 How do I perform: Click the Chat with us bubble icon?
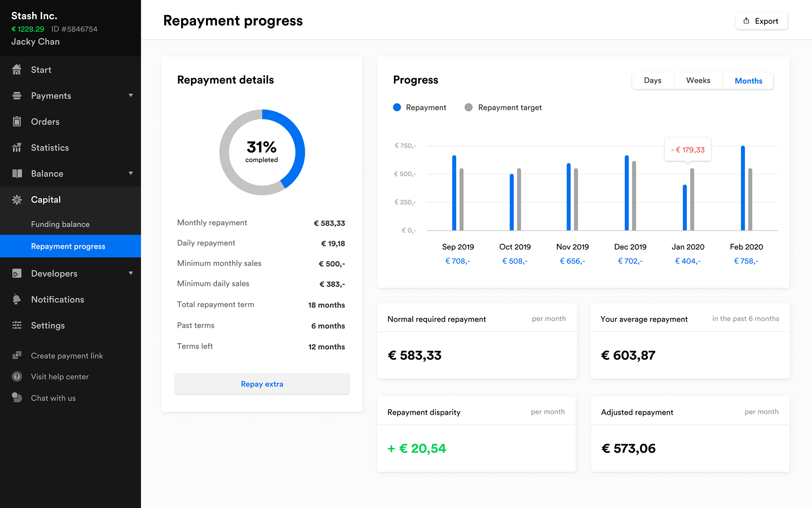click(17, 398)
